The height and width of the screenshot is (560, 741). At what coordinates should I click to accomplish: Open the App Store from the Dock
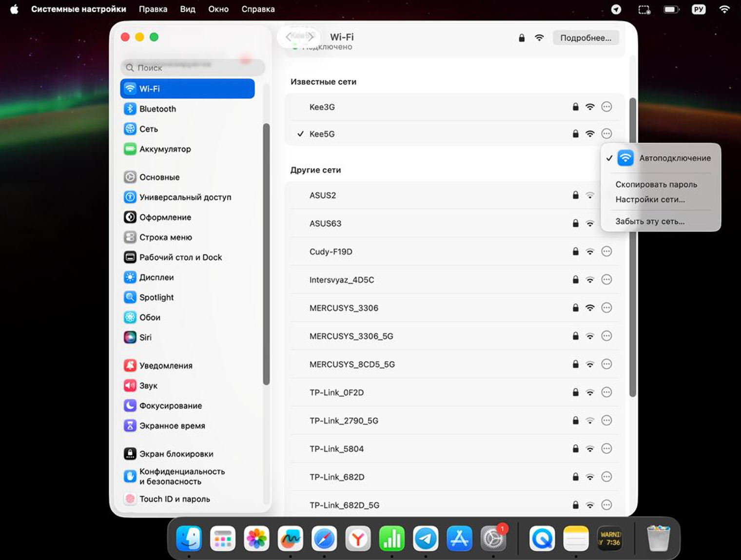point(459,539)
